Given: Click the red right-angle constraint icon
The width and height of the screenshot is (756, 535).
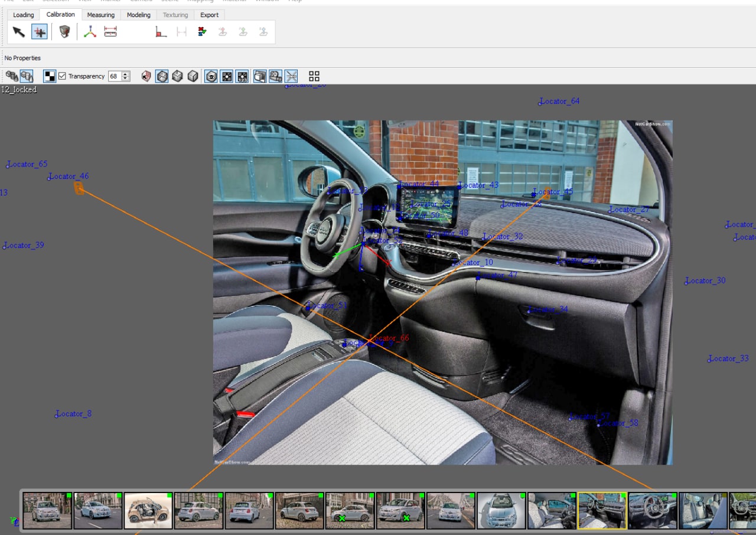Looking at the screenshot, I should (161, 32).
